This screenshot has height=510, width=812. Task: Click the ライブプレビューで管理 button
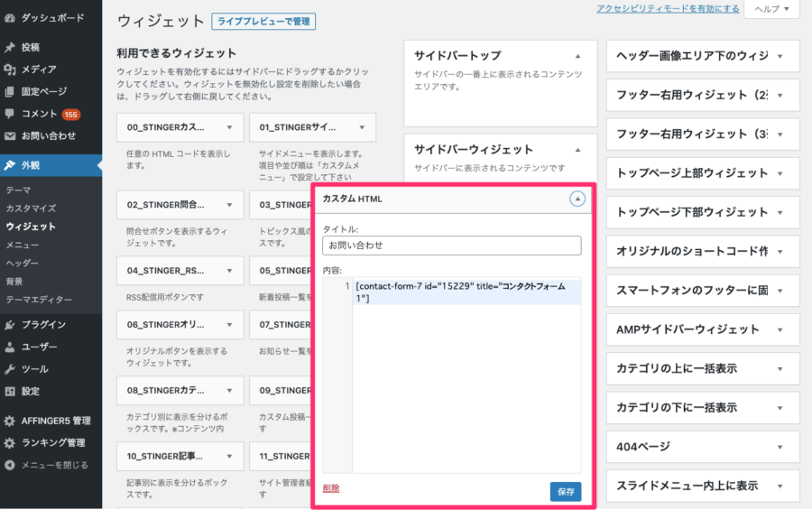pos(263,22)
